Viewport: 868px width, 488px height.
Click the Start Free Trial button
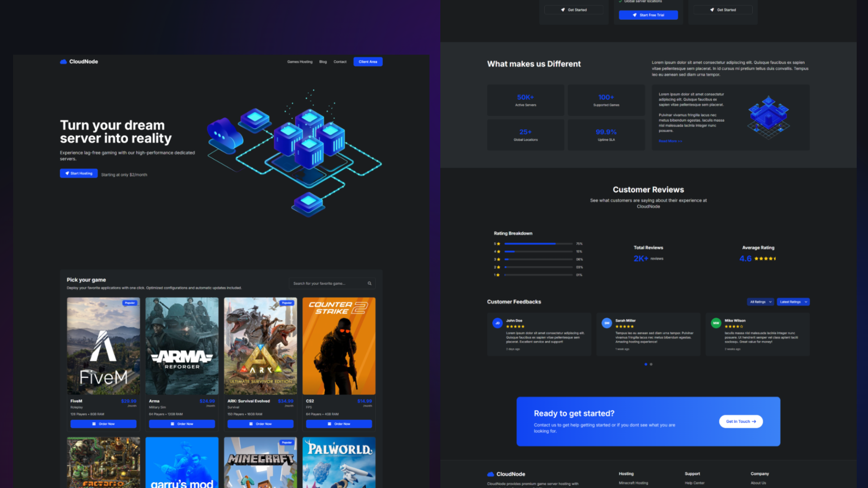[648, 15]
